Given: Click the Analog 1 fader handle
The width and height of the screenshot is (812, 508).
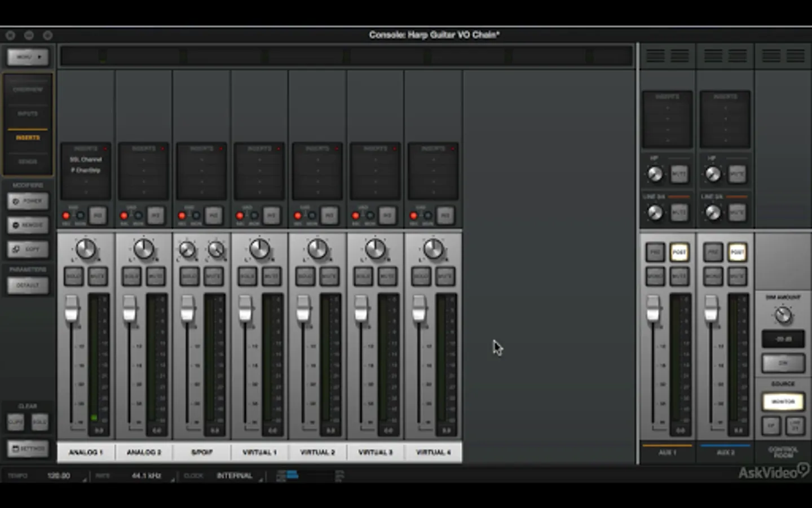Looking at the screenshot, I should 72,308.
